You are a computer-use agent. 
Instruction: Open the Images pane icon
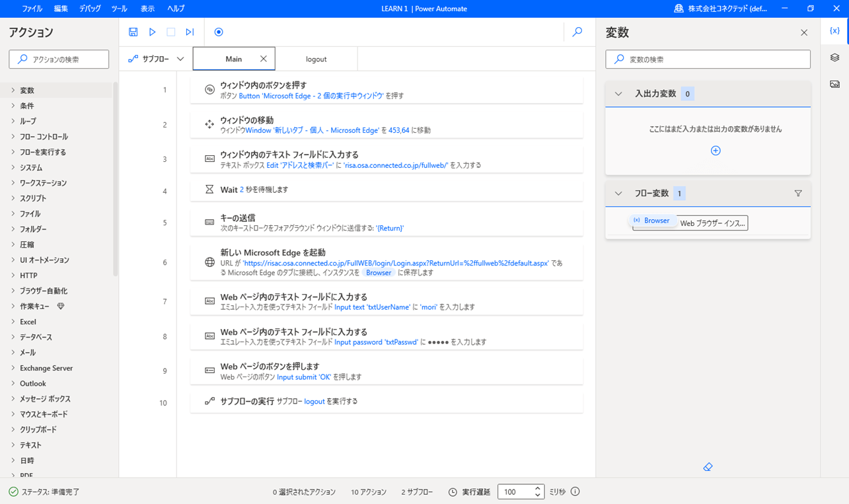834,85
